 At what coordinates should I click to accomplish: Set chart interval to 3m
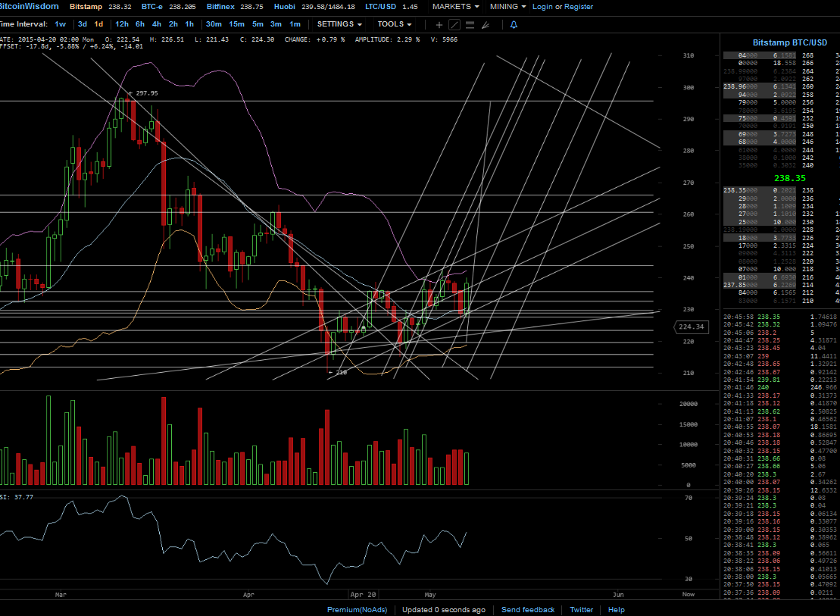tap(276, 24)
